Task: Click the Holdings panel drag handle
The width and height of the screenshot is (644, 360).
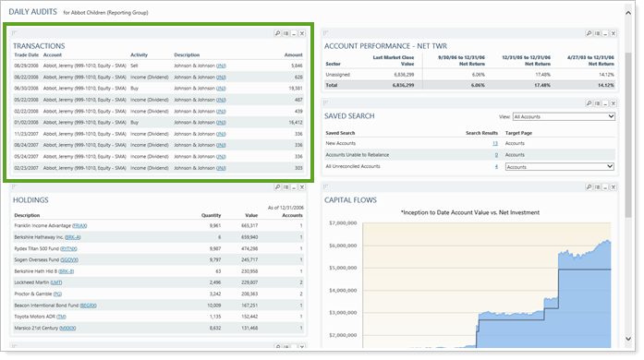Action: [15, 186]
